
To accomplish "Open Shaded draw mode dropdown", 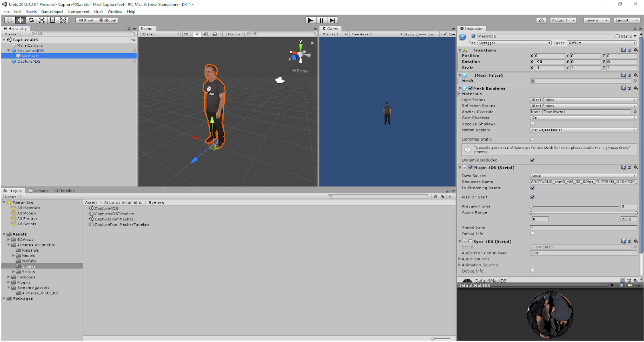I will (x=160, y=34).
